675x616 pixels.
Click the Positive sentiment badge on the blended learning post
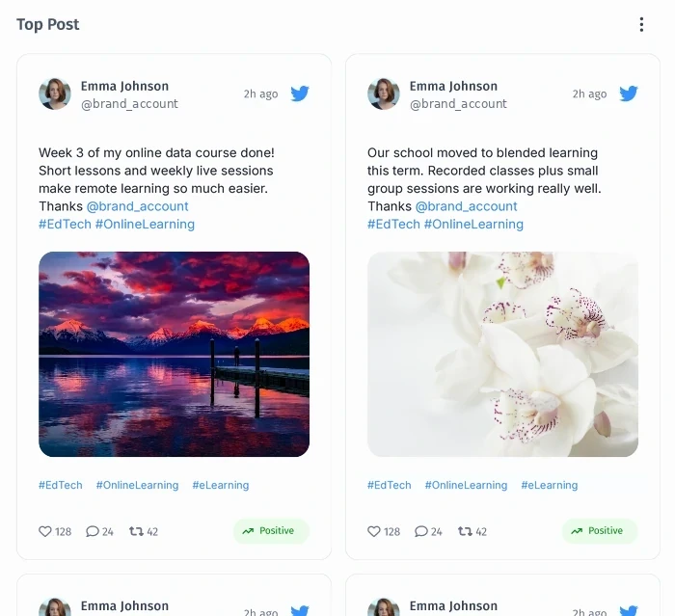click(x=600, y=531)
